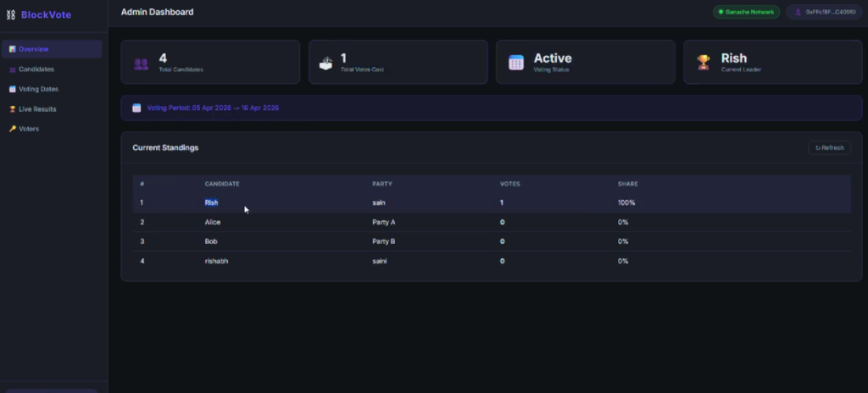The width and height of the screenshot is (868, 393).
Task: Click the Rish Current Leader card
Action: 773,62
